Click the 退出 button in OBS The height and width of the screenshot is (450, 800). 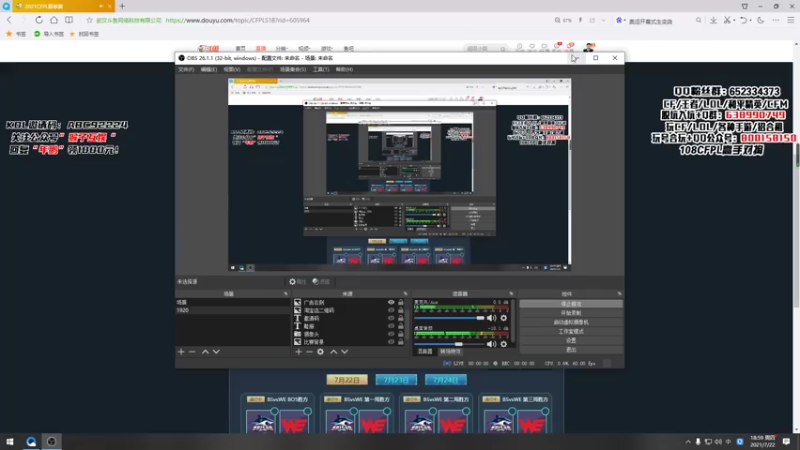(571, 349)
